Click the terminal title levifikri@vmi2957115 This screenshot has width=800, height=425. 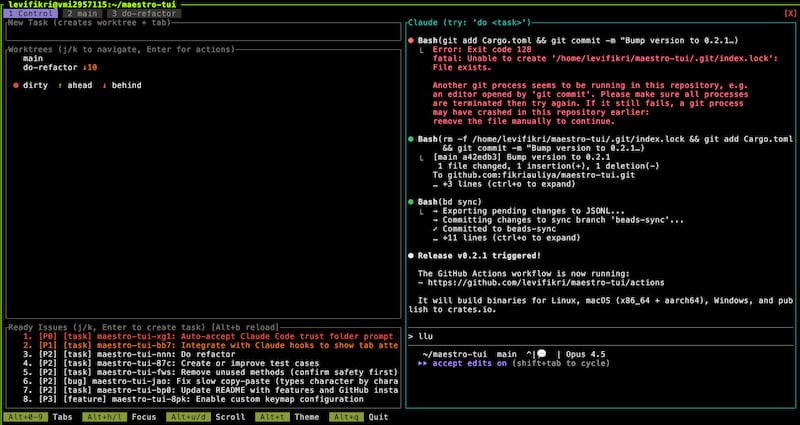pos(92,4)
